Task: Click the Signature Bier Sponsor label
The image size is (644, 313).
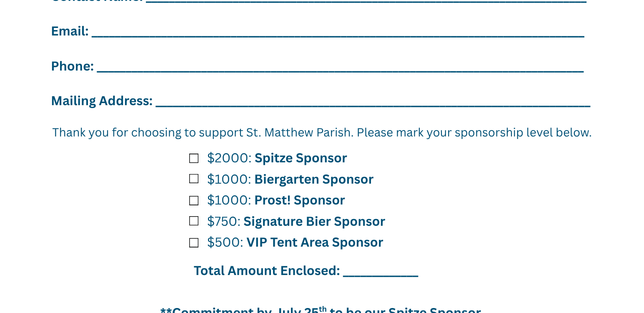Action: [314, 222]
